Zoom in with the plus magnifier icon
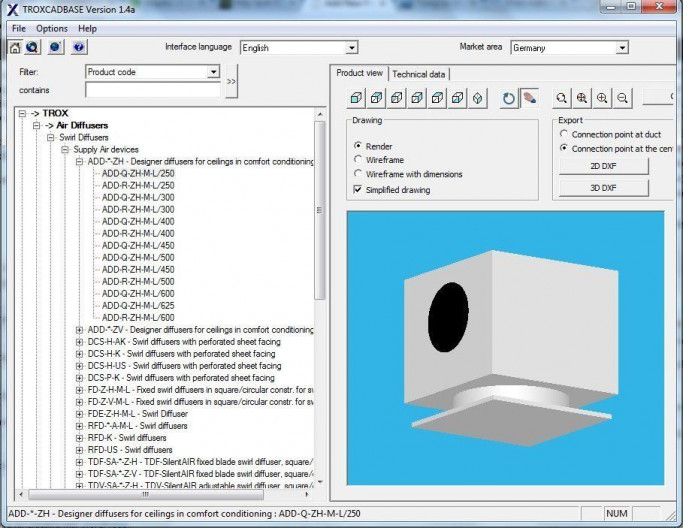683x528 pixels. click(602, 98)
